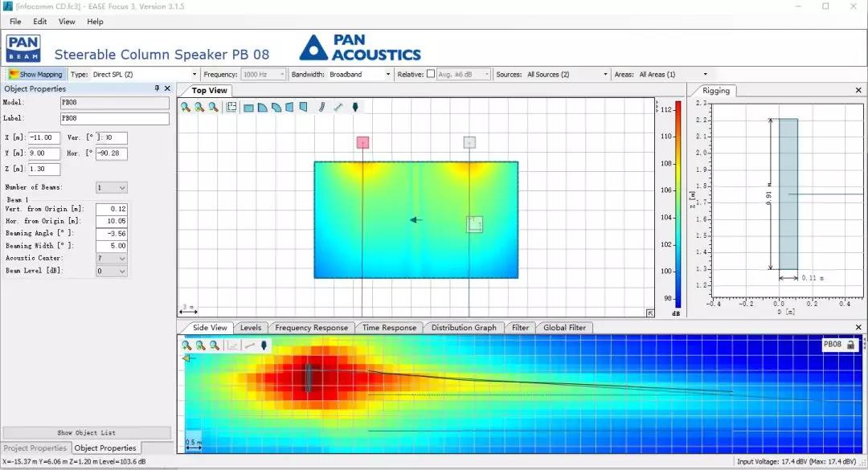The height and width of the screenshot is (470, 868).
Task: Switch to the Distribution Graph tab
Action: pos(464,328)
